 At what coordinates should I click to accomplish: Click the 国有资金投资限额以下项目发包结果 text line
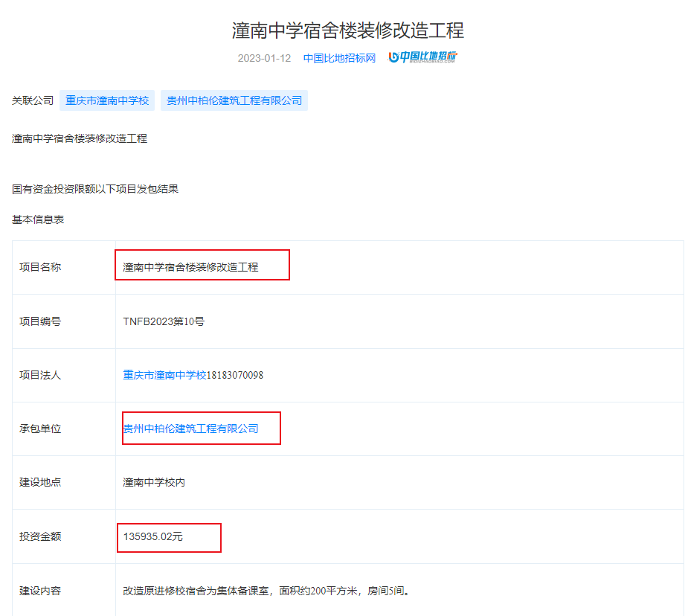coord(95,189)
